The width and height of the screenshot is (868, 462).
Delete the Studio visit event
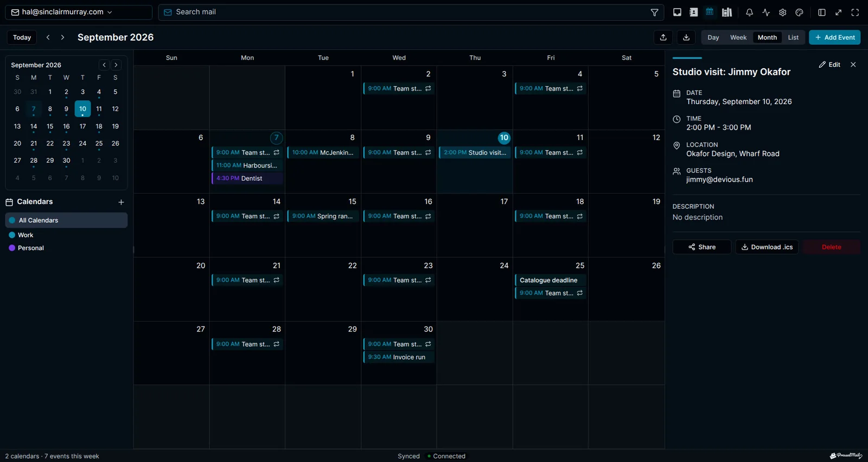pos(832,247)
